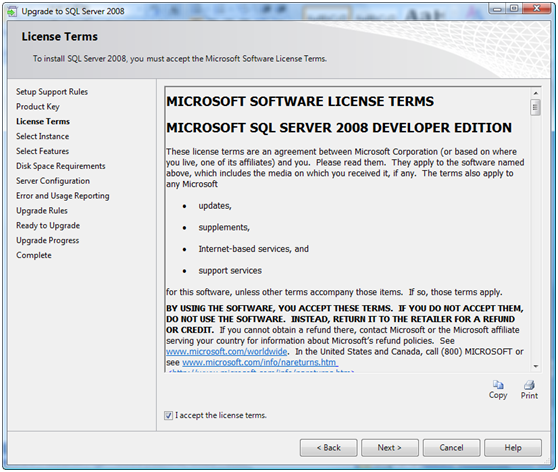Maximize the setup window
558x472 pixels.
[x=514, y=9]
